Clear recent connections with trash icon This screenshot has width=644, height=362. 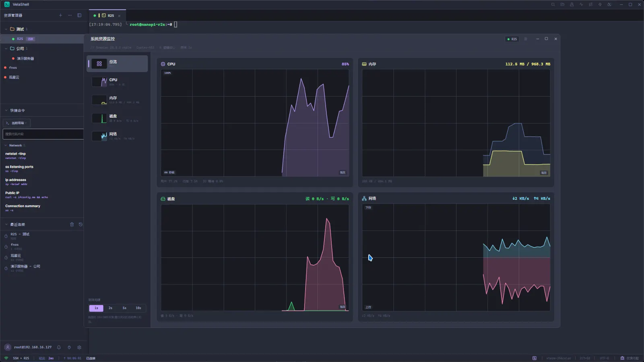click(x=72, y=224)
